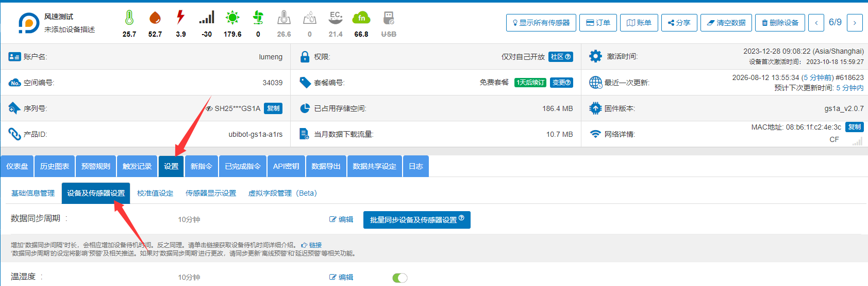Select the wind sensor icon showing 0
This screenshot has width=868, height=286.
[x=258, y=18]
